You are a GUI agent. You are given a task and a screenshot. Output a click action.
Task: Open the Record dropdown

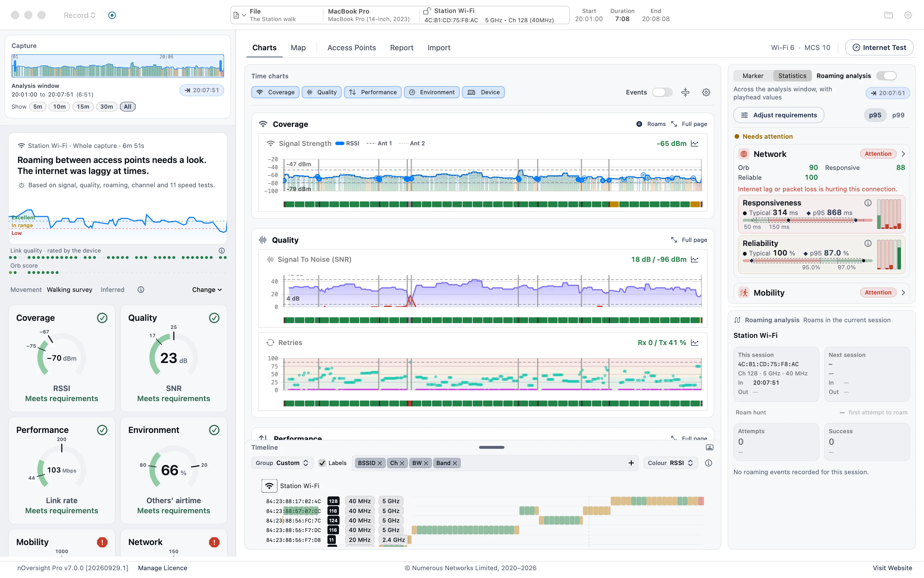pos(79,15)
